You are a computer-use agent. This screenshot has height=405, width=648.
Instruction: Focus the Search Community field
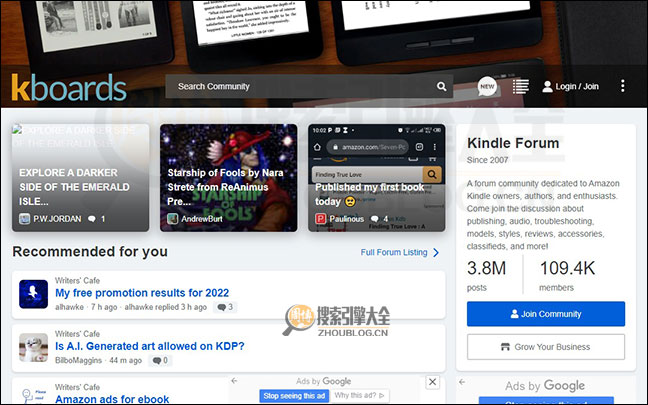pos(309,86)
